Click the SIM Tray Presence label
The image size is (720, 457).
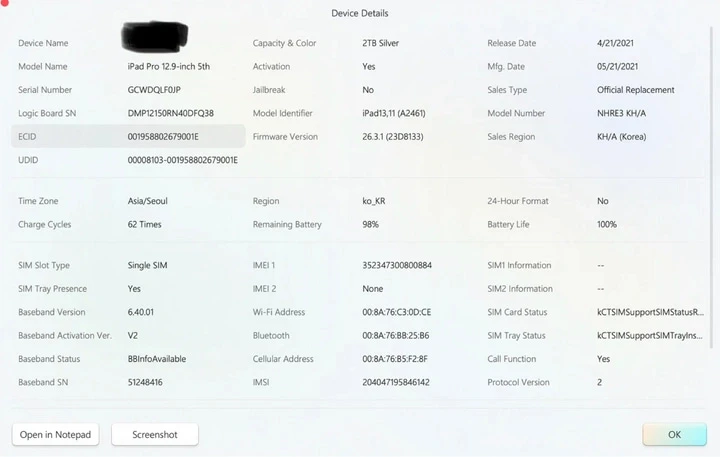(52, 288)
